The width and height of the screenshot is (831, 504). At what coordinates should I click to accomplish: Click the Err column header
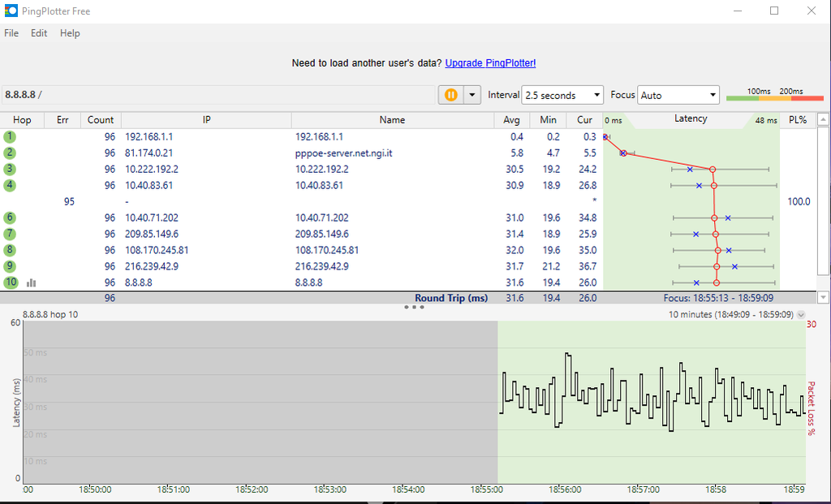(62, 120)
